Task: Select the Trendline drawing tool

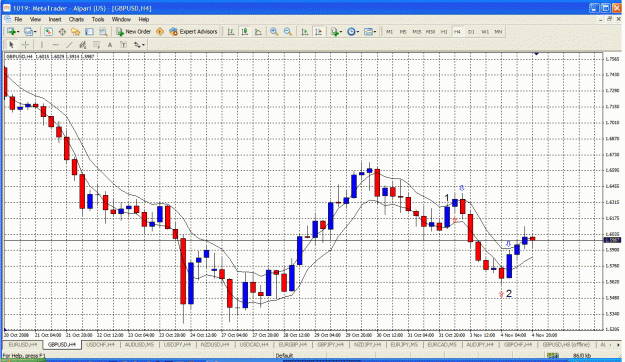Action: [x=69, y=45]
